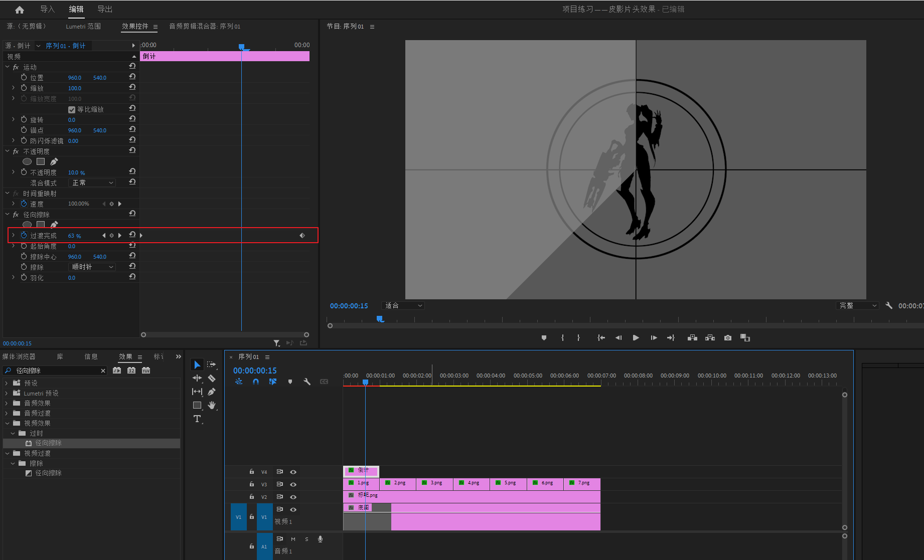This screenshot has height=560, width=924.
Task: Select the Type tool in the toolbox
Action: (x=197, y=419)
